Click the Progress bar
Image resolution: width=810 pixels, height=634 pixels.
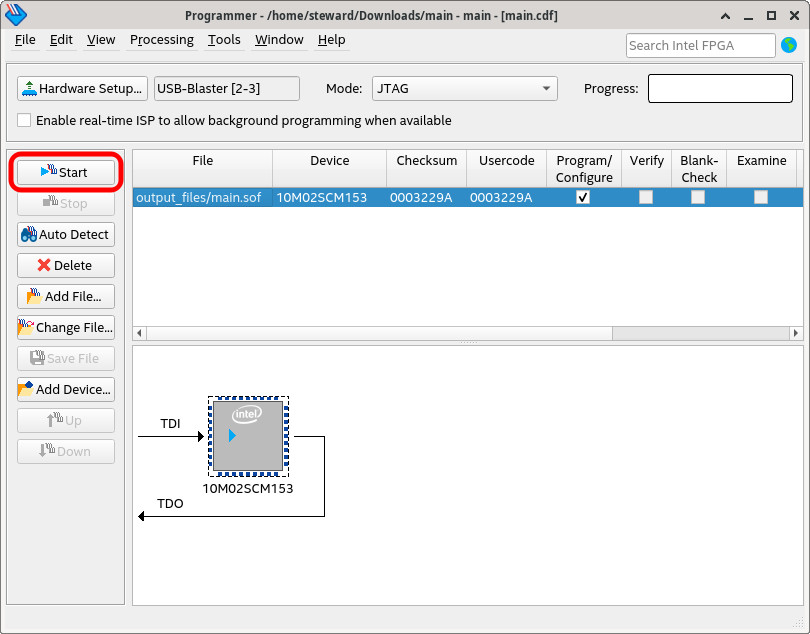click(720, 88)
